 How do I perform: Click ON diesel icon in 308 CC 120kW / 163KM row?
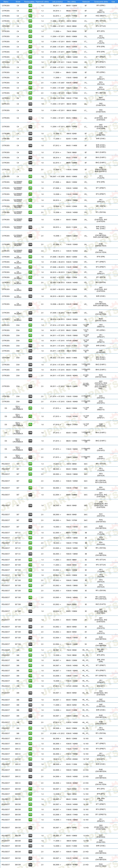tap(30, 783)
